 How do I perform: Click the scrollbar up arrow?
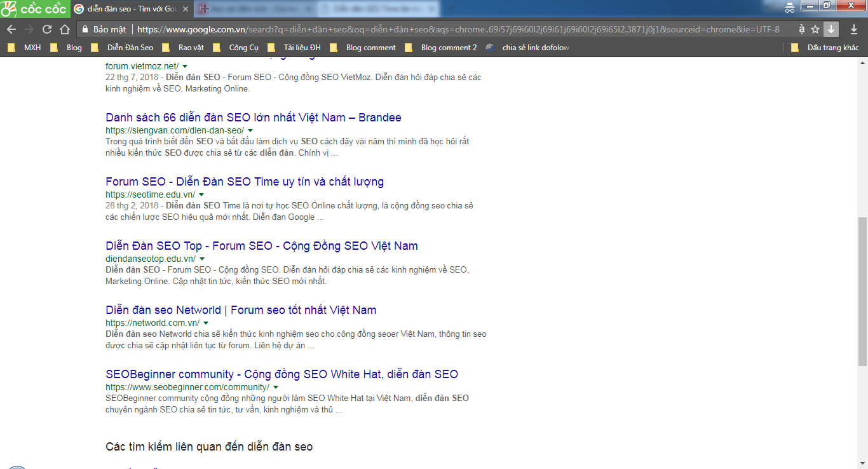click(x=862, y=62)
